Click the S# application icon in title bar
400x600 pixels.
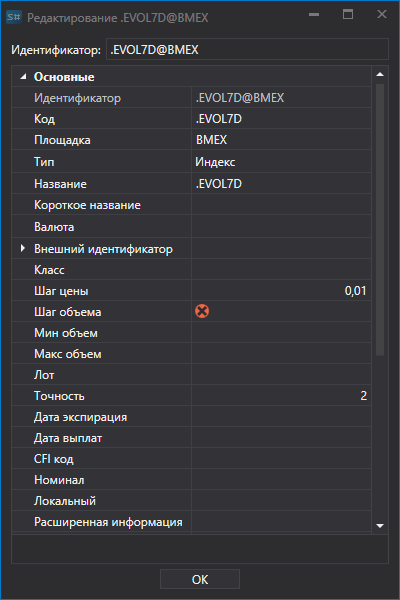click(14, 17)
